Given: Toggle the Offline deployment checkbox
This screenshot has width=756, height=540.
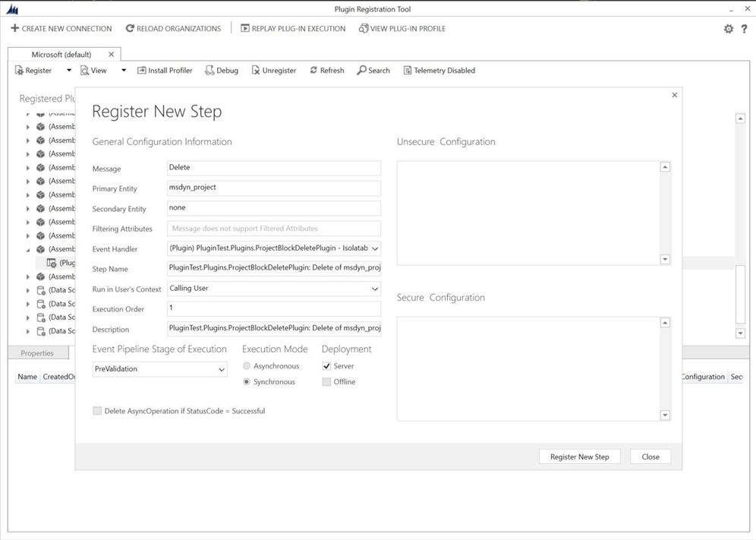Looking at the screenshot, I should click(x=326, y=382).
